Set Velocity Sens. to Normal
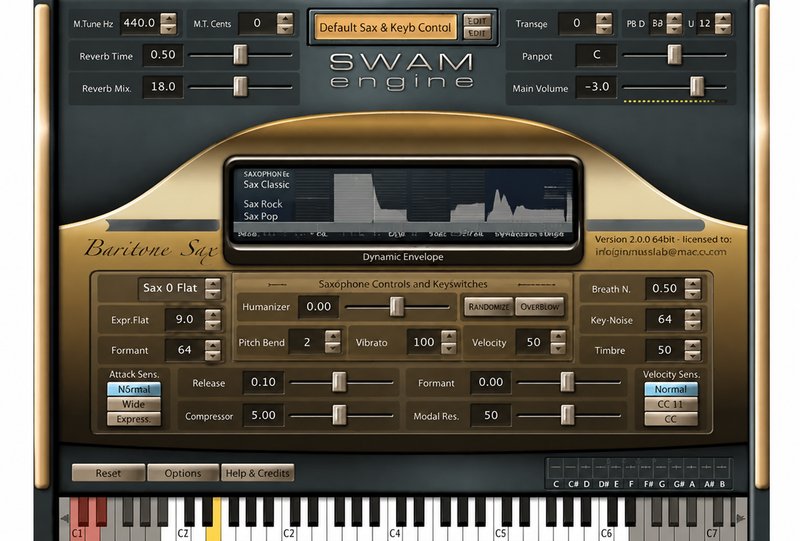Screen dimensions: 800x541 pos(670,389)
